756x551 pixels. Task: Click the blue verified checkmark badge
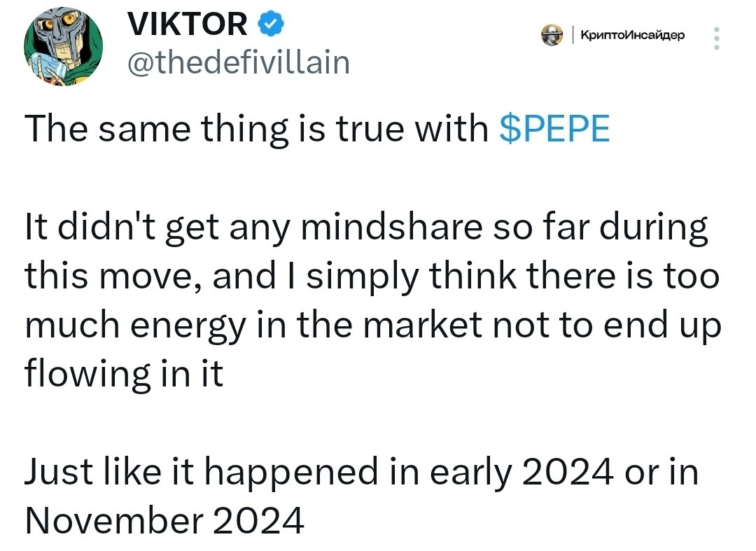pos(272,24)
